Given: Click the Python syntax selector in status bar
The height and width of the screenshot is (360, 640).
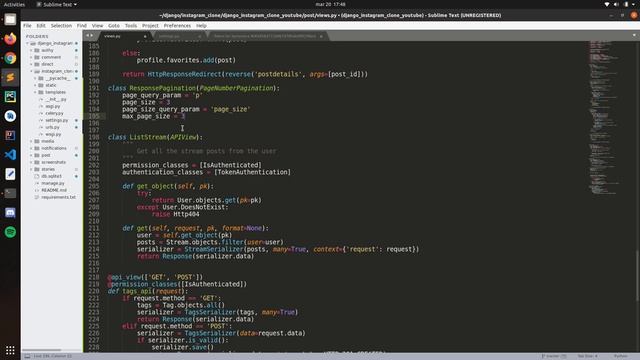Looking at the screenshot, I should (620, 356).
